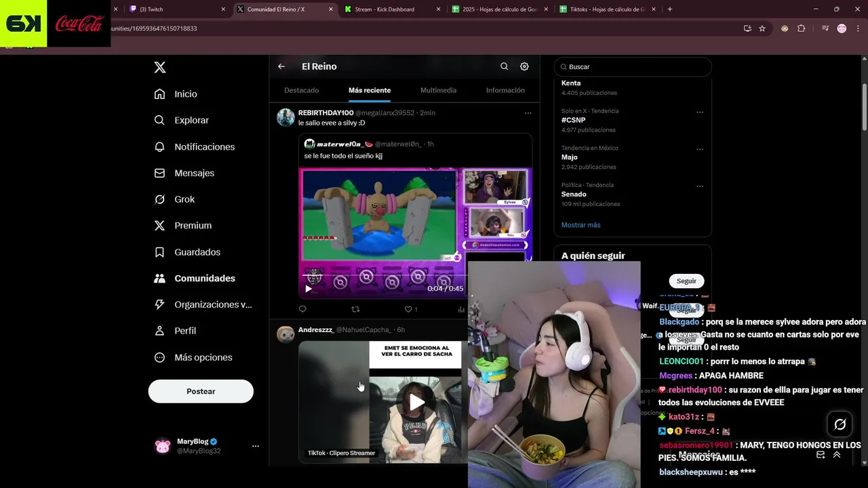Repost the REBIRTHDAY100 post
This screenshot has width=868, height=488.
(x=355, y=309)
